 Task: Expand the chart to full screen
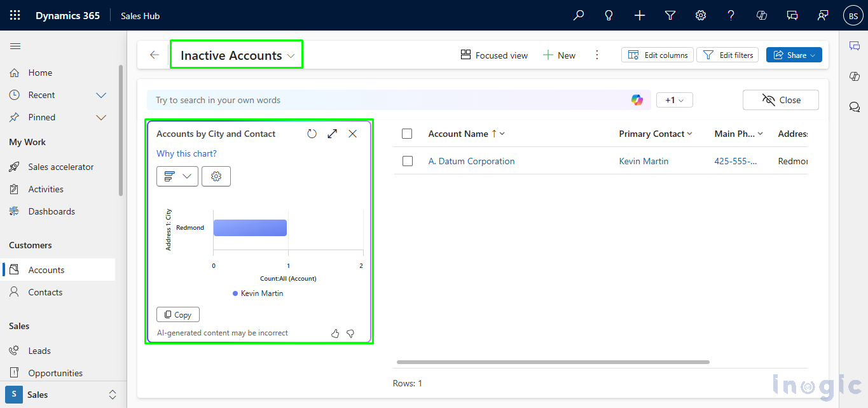pos(332,134)
